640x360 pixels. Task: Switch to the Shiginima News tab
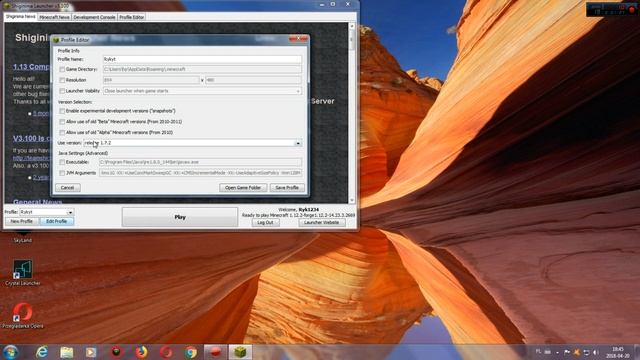click(x=20, y=17)
